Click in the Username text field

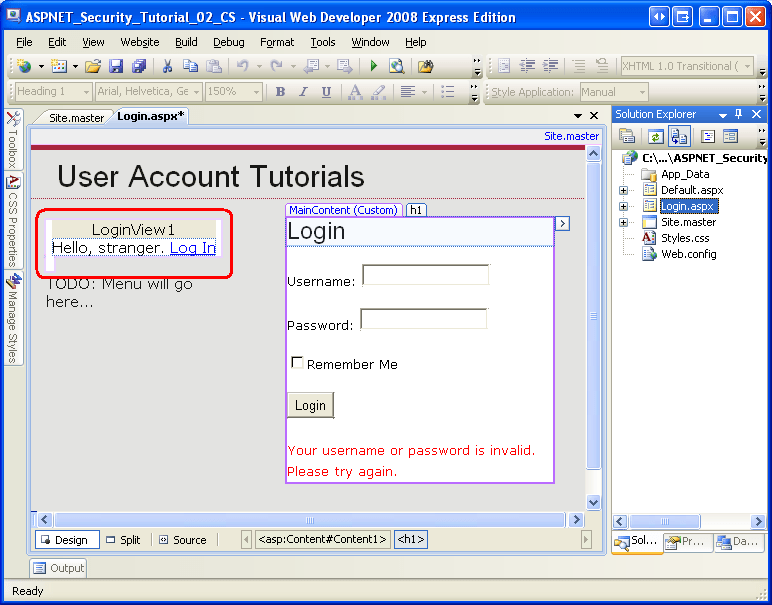click(x=426, y=275)
